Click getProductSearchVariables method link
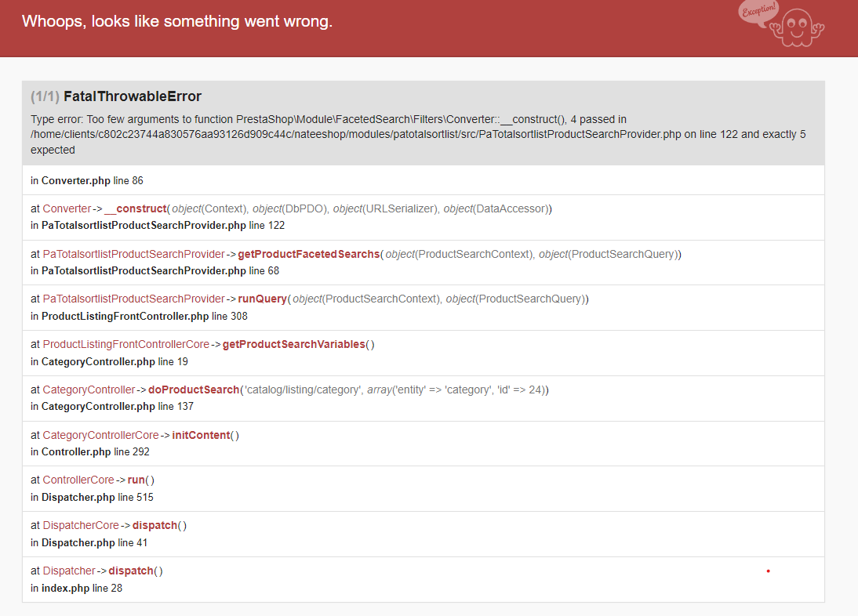This screenshot has height=616, width=858. [294, 344]
